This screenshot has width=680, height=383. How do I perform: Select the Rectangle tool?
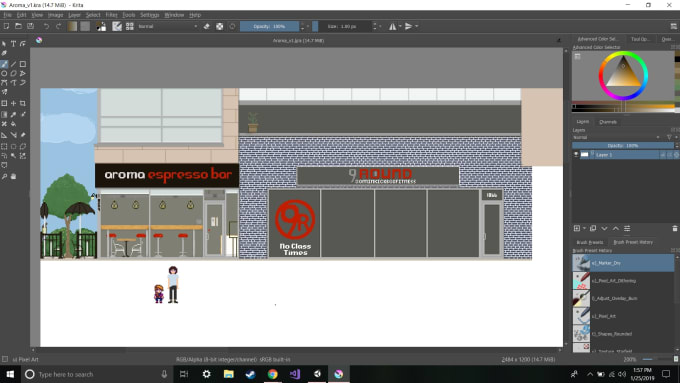23,64
